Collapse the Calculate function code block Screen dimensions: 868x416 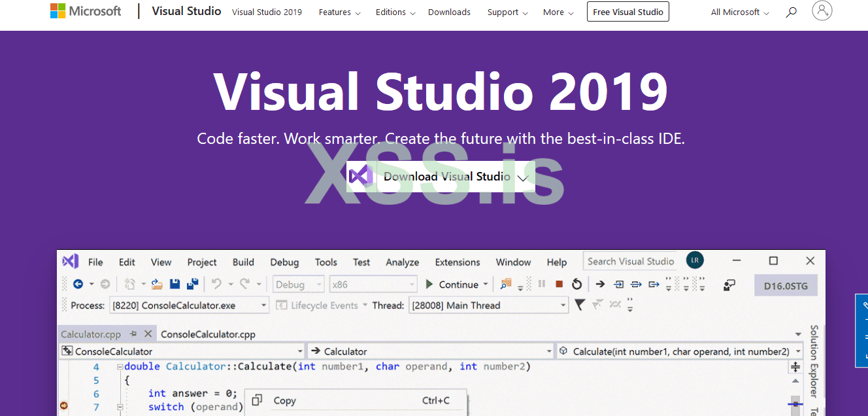coord(120,367)
